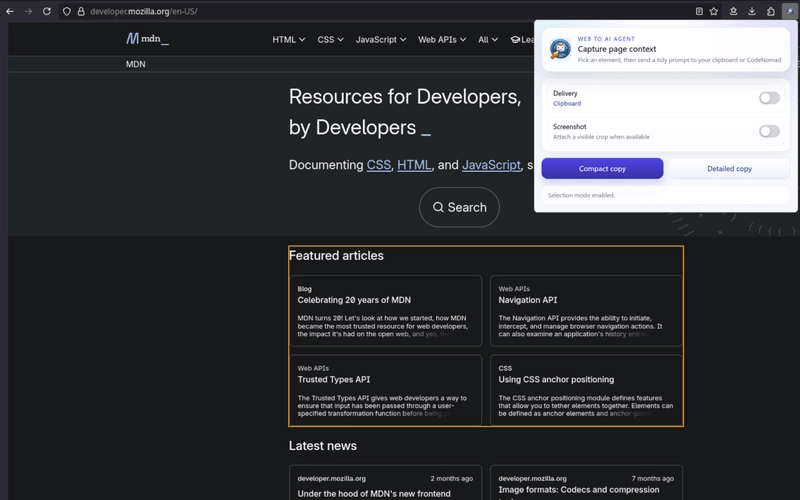Open the Learn menu item
800x500 pixels.
(x=522, y=39)
